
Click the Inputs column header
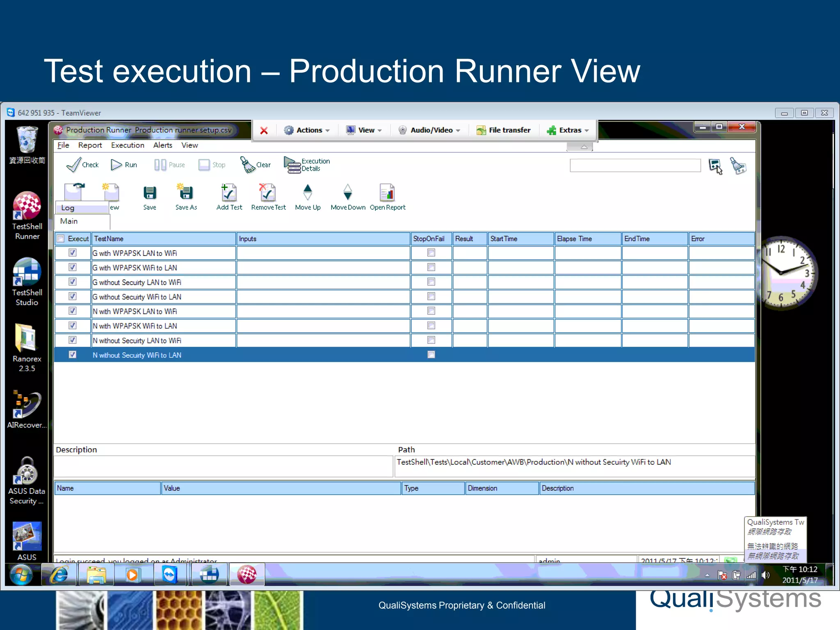[x=324, y=239]
